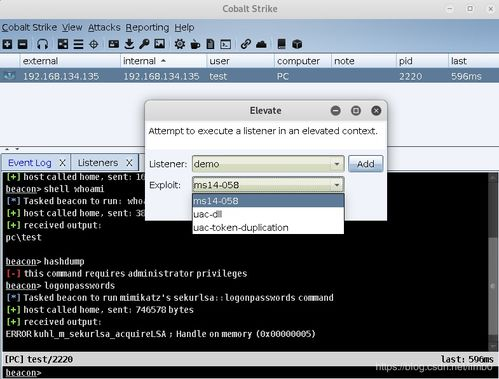Image resolution: width=499 pixels, height=379 pixels.
Task: Open the View menu
Action: point(72,27)
